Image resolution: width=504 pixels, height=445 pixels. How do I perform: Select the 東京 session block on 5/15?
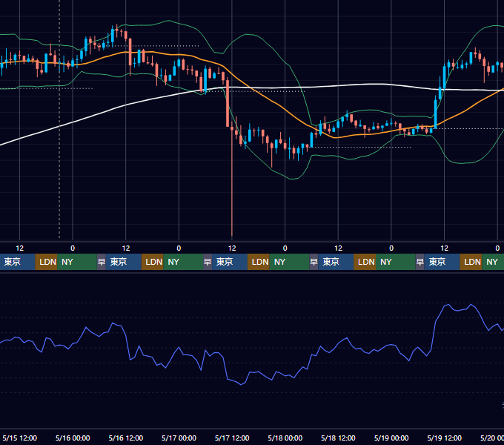point(17,262)
